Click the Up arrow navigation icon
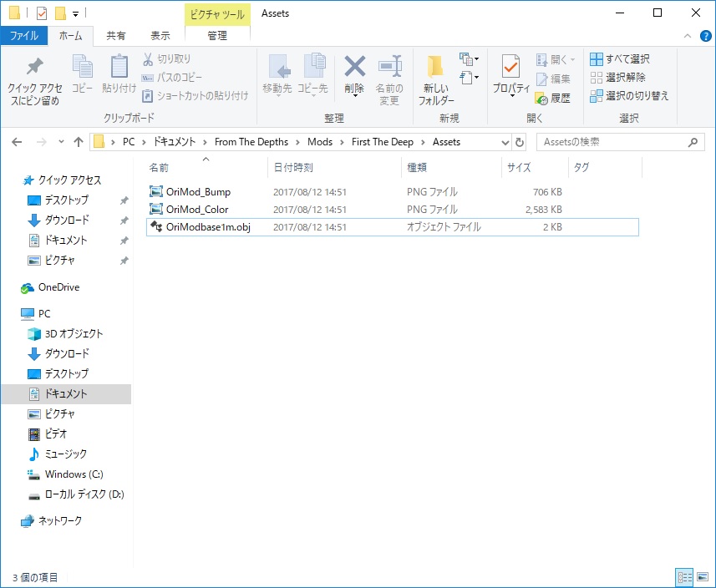This screenshot has height=588, width=716. (79, 142)
